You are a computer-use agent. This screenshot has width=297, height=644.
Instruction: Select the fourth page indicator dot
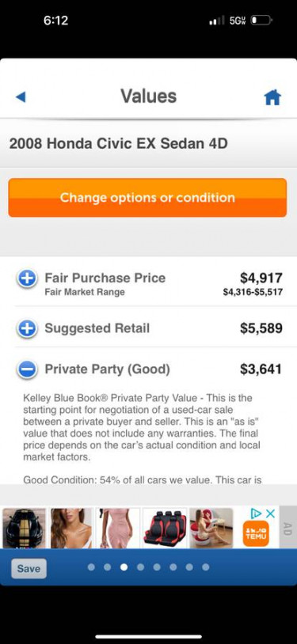[x=140, y=567]
